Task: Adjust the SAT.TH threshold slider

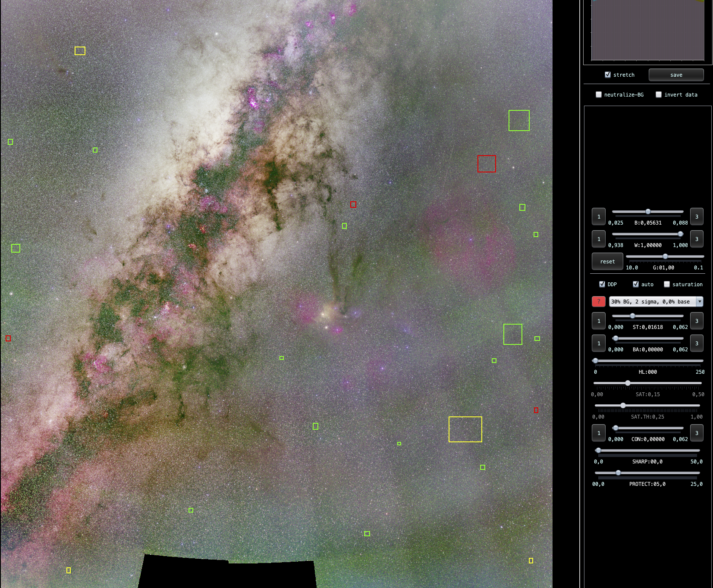Action: click(623, 406)
